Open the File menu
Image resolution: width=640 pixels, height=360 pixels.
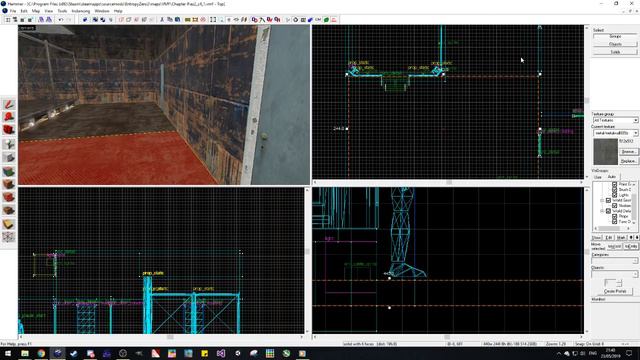(13, 11)
